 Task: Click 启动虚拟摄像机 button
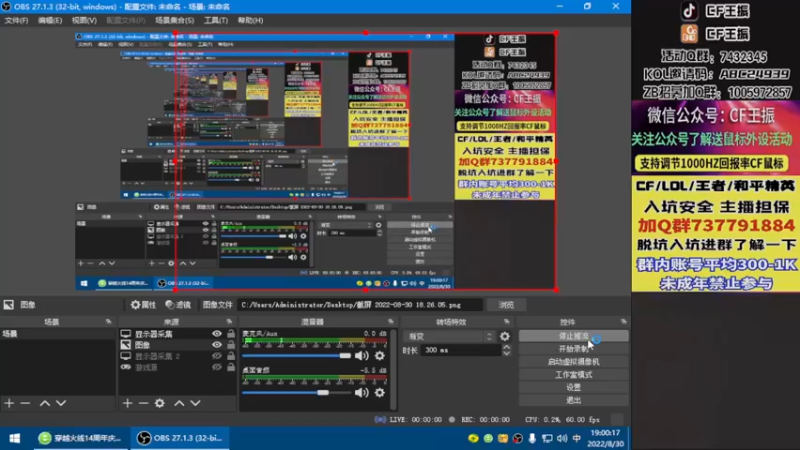573,362
